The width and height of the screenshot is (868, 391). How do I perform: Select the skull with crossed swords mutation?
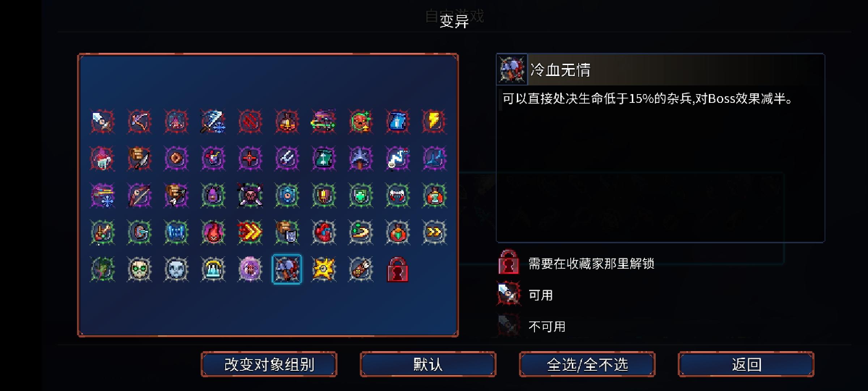(250, 195)
